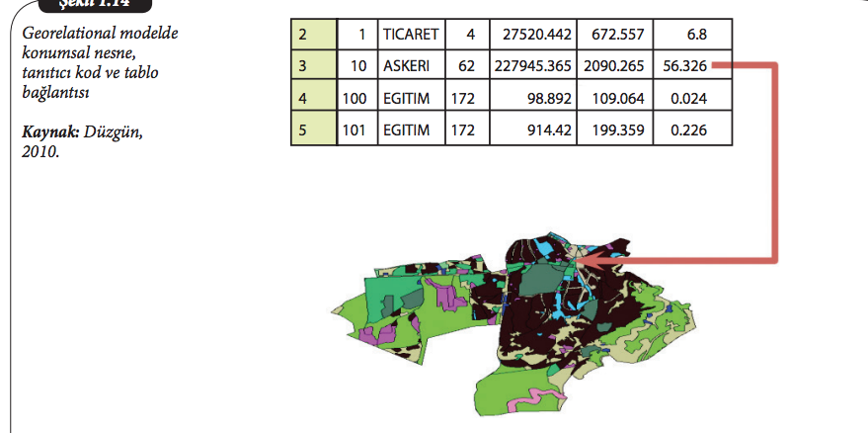Select the cell with value 0.024

click(690, 99)
